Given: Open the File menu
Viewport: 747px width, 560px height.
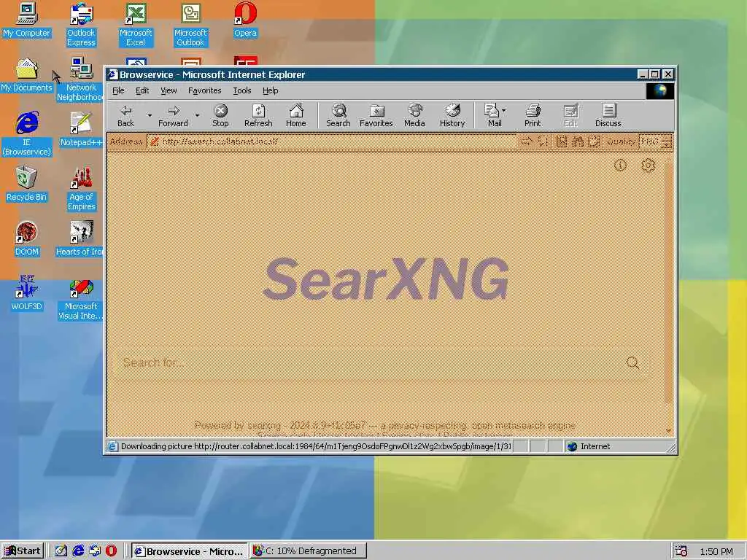Looking at the screenshot, I should pyautogui.click(x=118, y=90).
